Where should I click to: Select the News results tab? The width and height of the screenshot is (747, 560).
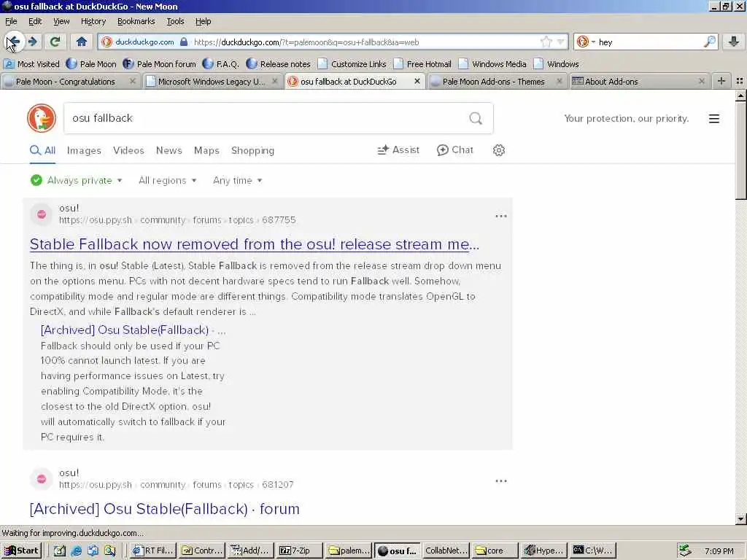(169, 150)
